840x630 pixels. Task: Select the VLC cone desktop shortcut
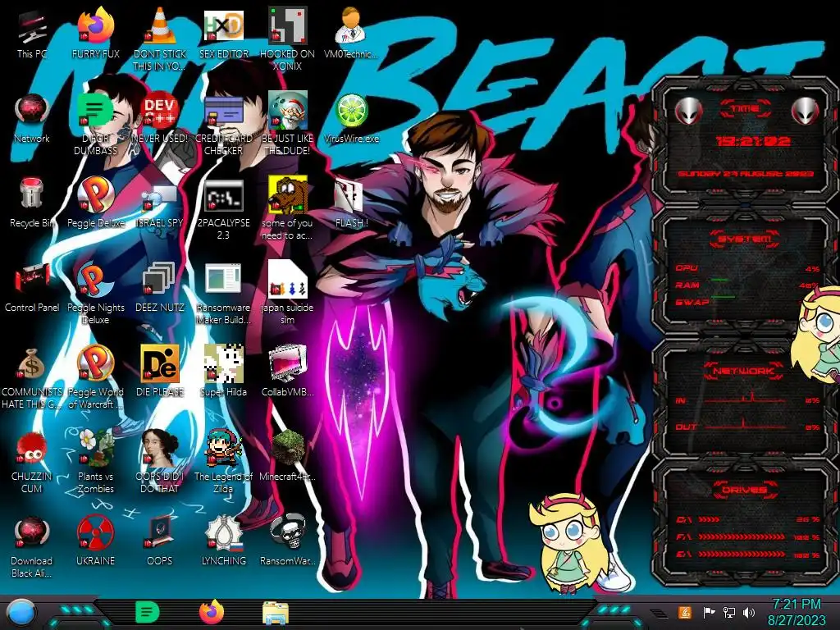[x=160, y=39]
